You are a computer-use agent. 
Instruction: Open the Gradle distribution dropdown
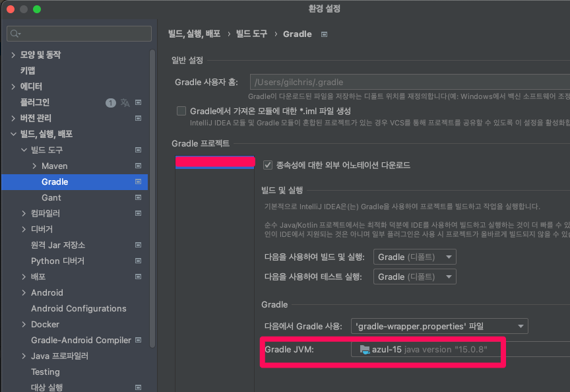[439, 326]
